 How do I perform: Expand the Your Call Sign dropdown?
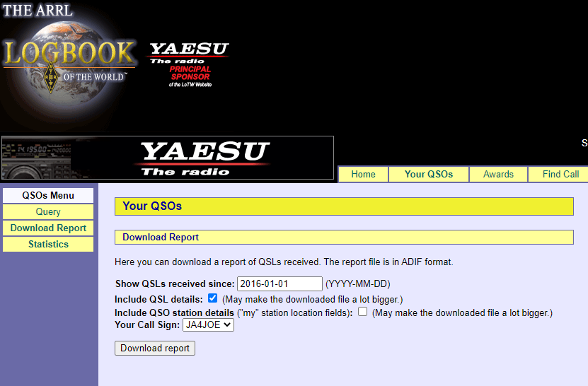click(x=208, y=325)
